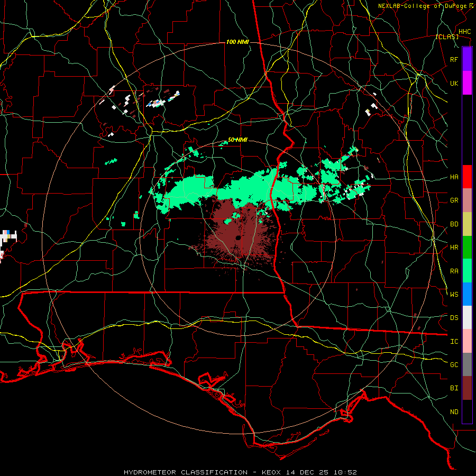The width and height of the screenshot is (476, 476).
Task: Click the HR dark green legend swatch
Action: coord(467,248)
